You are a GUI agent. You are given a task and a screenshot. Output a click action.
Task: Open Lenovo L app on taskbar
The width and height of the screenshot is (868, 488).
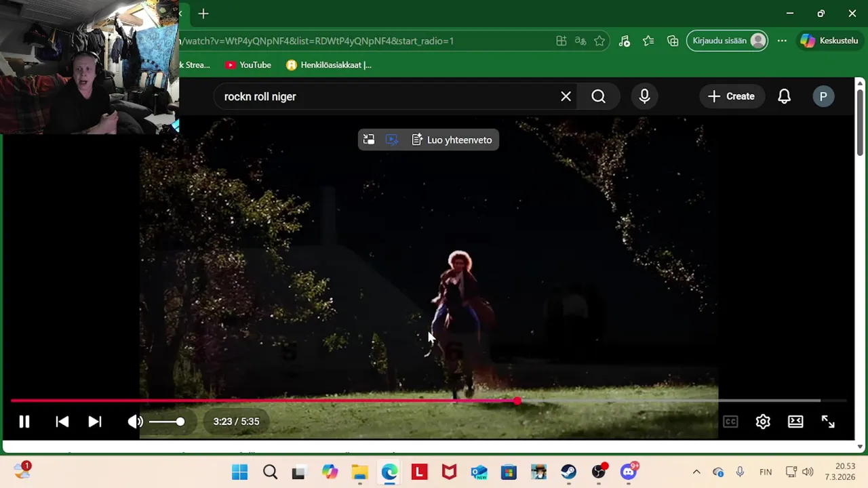click(x=419, y=472)
